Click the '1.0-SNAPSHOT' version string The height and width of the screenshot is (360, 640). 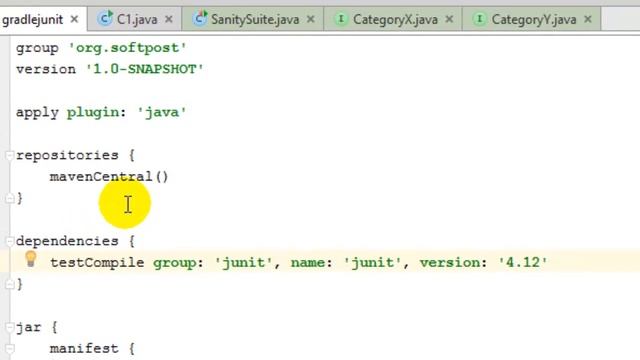(x=144, y=69)
